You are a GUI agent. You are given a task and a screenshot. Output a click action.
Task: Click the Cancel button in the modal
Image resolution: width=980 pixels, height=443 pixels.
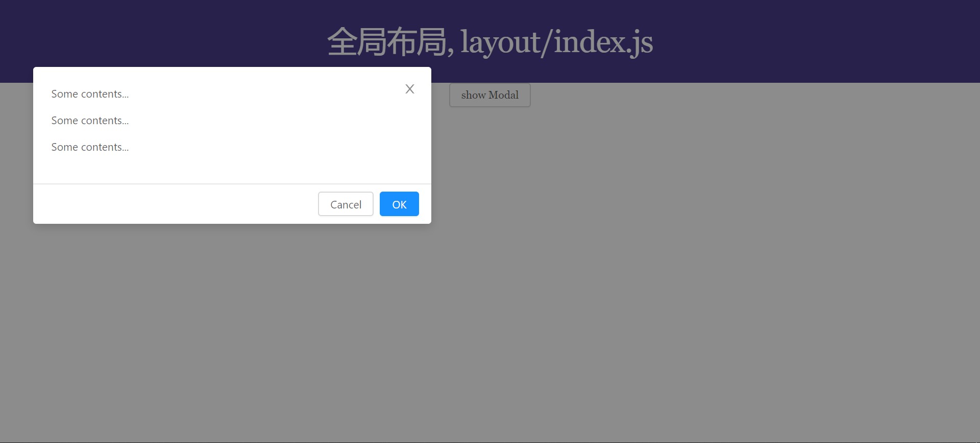point(346,204)
